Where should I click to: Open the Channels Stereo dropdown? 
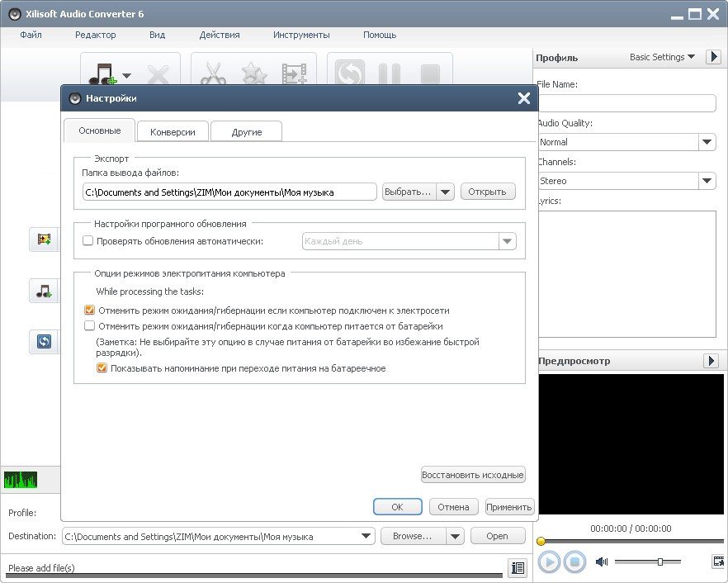coord(707,181)
